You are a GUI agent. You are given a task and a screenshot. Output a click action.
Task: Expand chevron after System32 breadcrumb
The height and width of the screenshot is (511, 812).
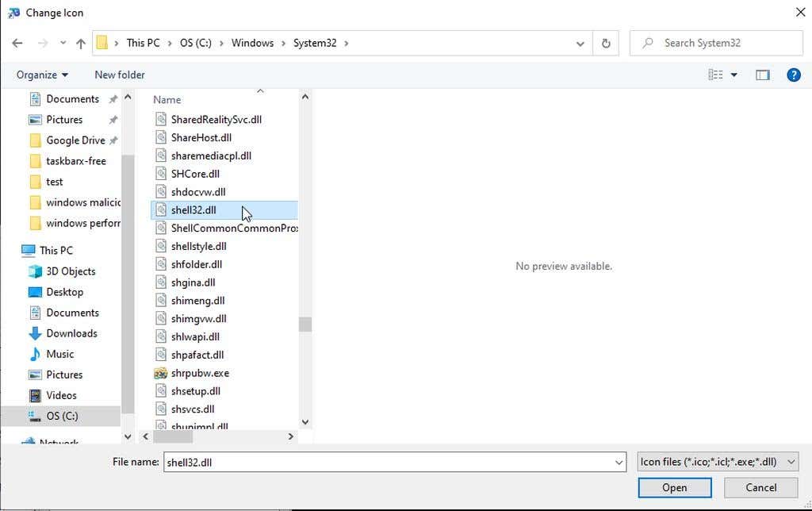click(347, 43)
